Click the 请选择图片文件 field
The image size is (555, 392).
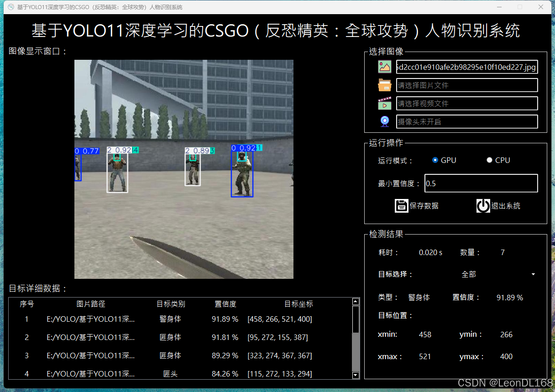tap(467, 85)
